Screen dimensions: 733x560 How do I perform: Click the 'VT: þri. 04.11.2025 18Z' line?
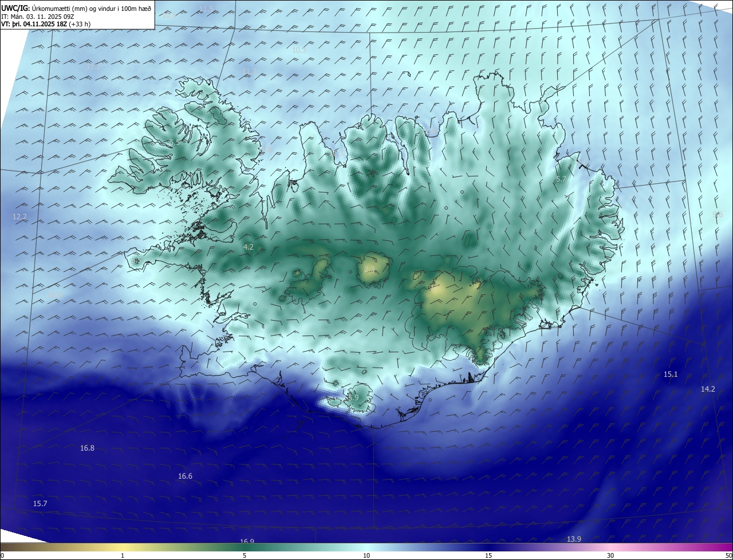point(46,24)
